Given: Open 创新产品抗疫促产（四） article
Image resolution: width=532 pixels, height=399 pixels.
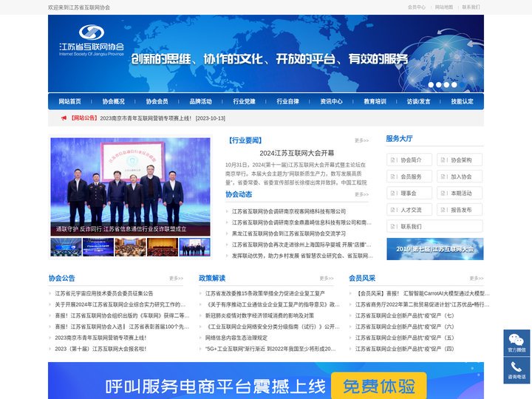Looking at the screenshot, I should [404, 349].
